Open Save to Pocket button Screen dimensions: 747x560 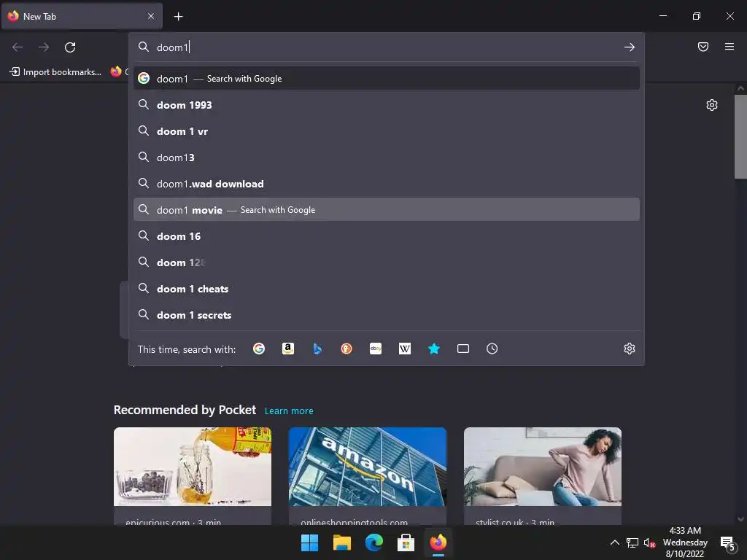coord(703,47)
